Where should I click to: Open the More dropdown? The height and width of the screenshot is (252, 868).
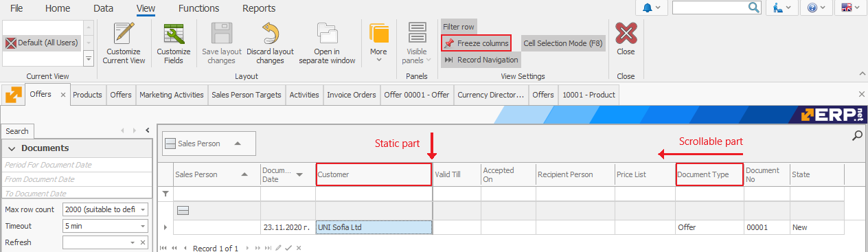point(378,43)
